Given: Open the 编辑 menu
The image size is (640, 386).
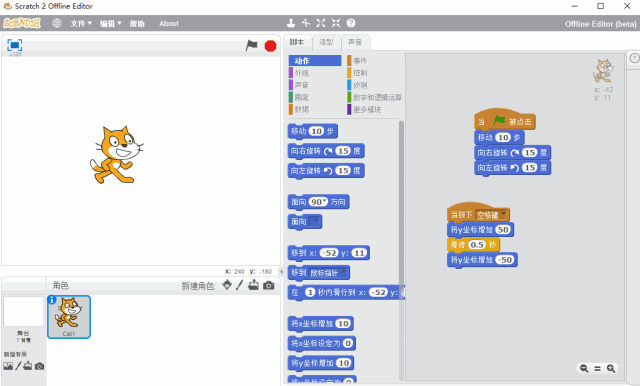Looking at the screenshot, I should pos(111,24).
